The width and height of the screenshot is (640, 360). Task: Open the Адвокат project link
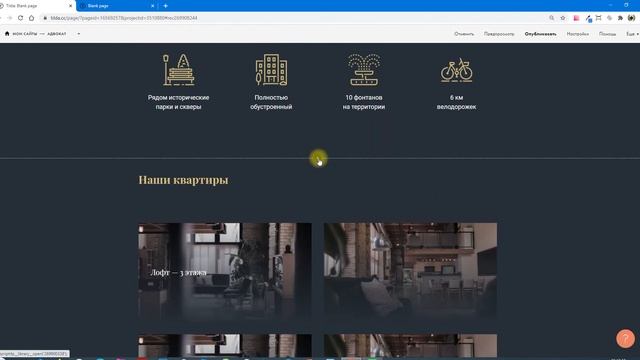(56, 34)
